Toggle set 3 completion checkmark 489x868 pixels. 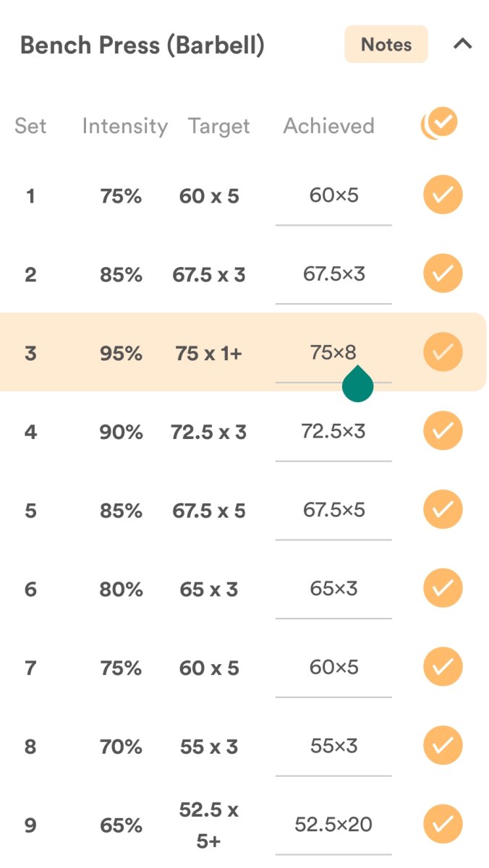pos(443,352)
